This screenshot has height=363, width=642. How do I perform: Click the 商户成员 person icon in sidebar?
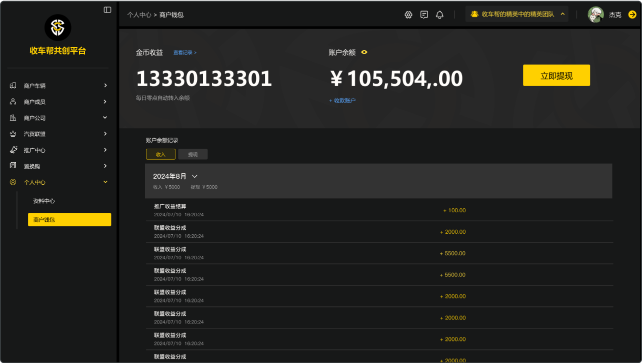tap(13, 101)
